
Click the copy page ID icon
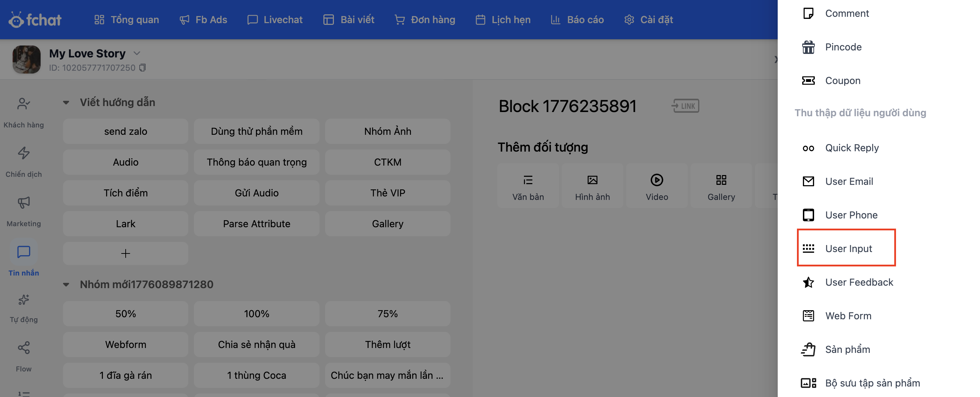(142, 67)
